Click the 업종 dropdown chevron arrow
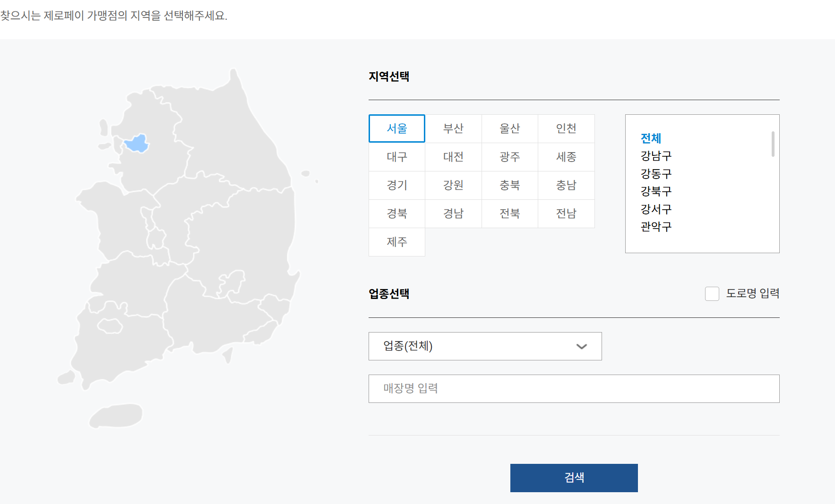835x504 pixels. click(582, 346)
